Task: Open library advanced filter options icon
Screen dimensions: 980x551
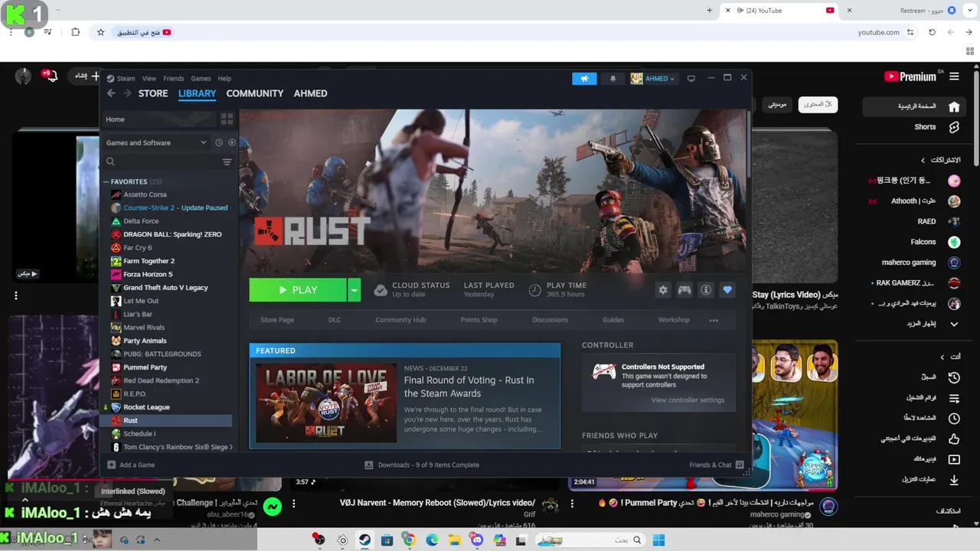Action: click(227, 161)
